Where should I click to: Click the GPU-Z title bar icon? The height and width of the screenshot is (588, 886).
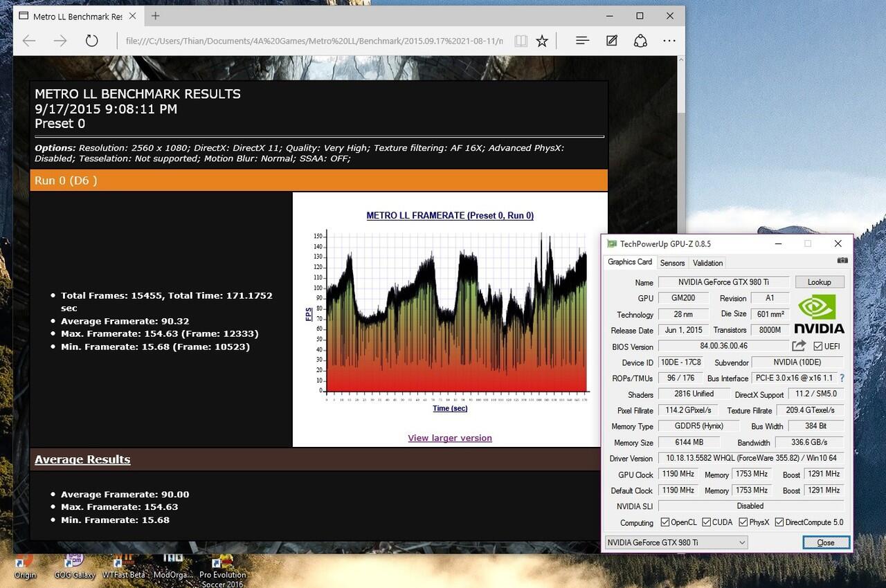tap(611, 244)
